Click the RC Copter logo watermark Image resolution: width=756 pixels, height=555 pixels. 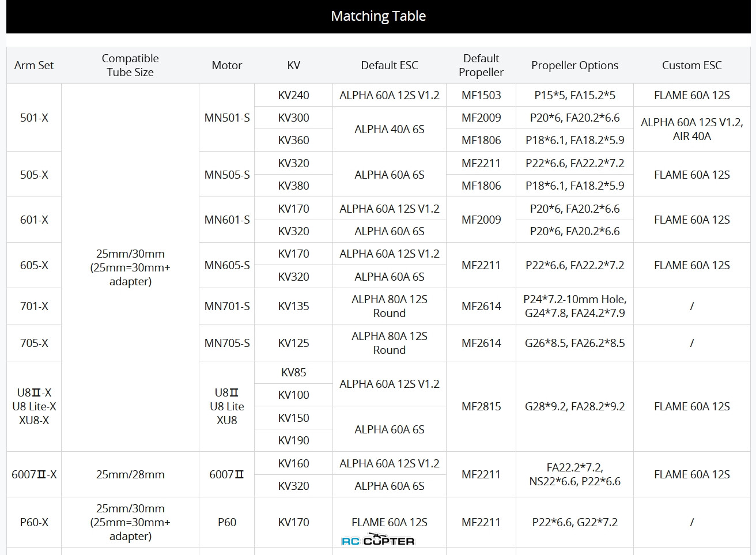[378, 541]
